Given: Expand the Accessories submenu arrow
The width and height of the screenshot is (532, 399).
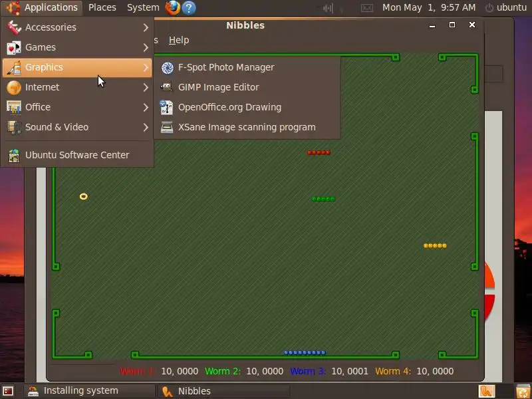Looking at the screenshot, I should tap(146, 27).
